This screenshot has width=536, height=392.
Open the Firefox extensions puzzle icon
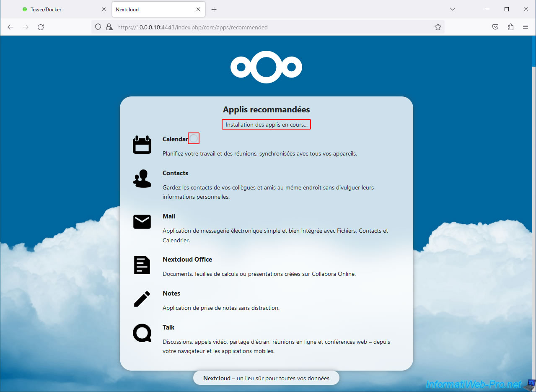coord(510,27)
